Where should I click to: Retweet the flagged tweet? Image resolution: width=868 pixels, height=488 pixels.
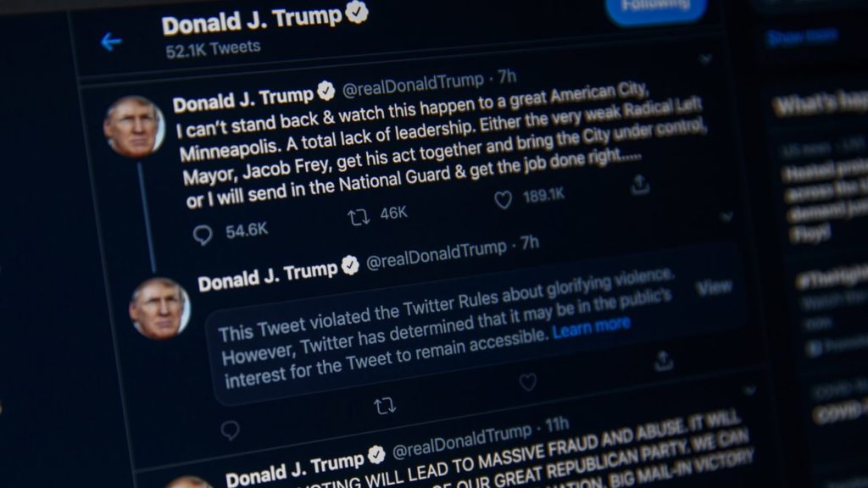pyautogui.click(x=385, y=406)
